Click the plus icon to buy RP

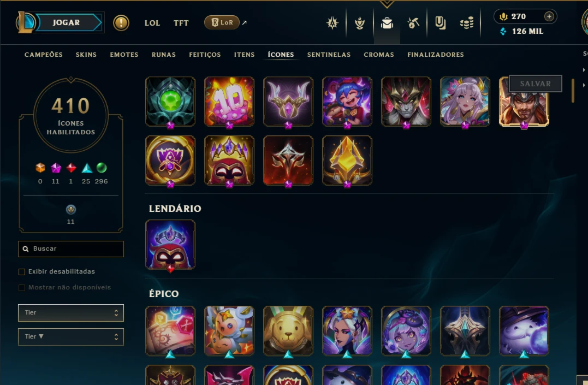pyautogui.click(x=549, y=16)
